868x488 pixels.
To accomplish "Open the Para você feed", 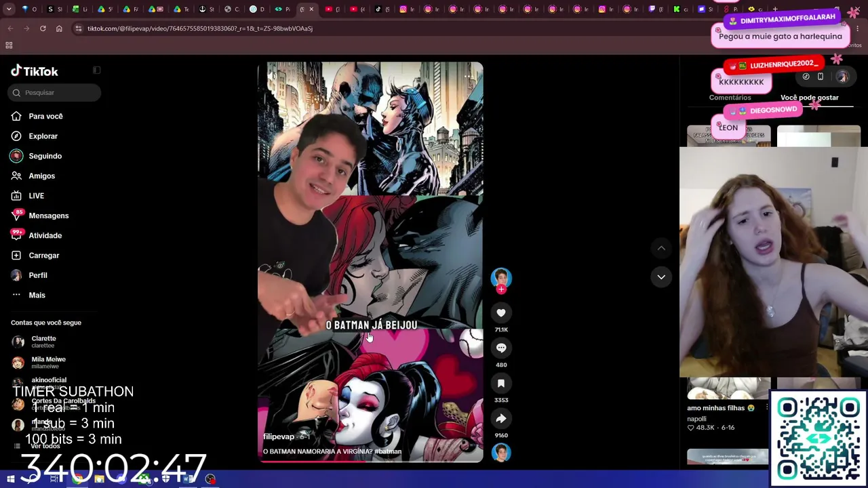I will point(45,116).
